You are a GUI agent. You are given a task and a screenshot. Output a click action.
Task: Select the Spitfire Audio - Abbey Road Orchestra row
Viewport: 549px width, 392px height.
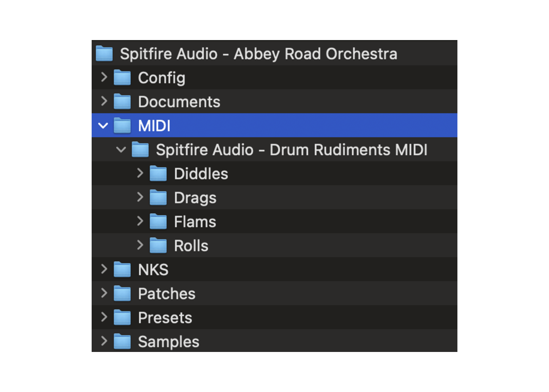pyautogui.click(x=258, y=54)
